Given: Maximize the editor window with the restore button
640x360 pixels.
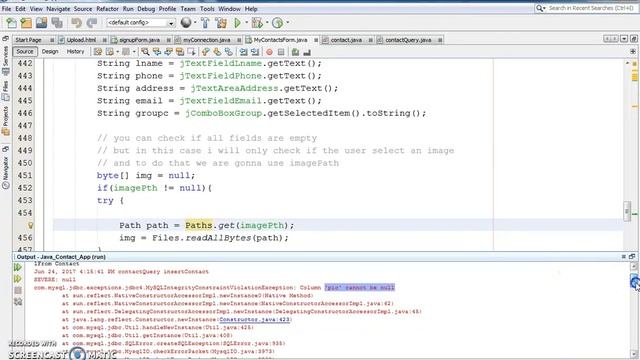Looking at the screenshot, I should (x=633, y=39).
